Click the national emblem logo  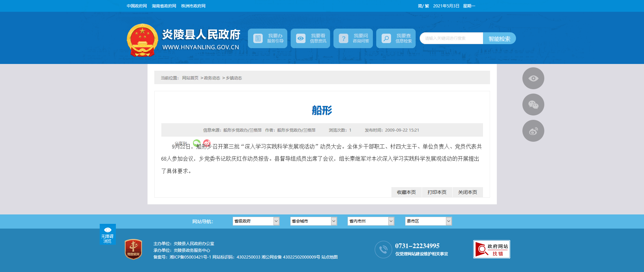(x=142, y=40)
